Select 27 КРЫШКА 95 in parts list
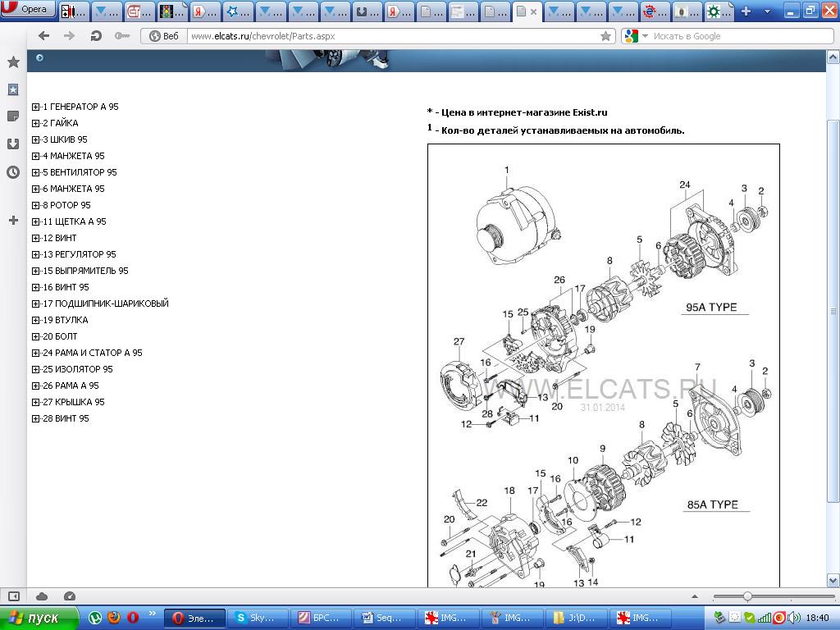The height and width of the screenshot is (630, 840). coord(74,402)
